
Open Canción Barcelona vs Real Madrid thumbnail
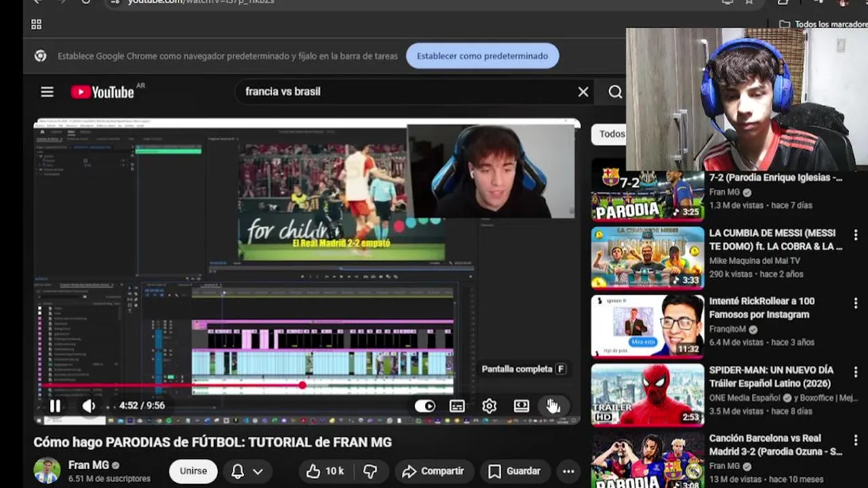[x=648, y=460]
